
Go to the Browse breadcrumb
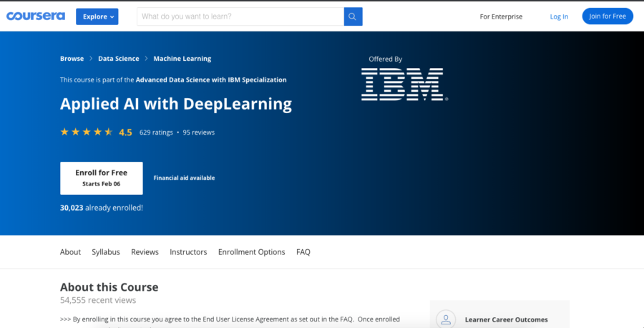[72, 58]
